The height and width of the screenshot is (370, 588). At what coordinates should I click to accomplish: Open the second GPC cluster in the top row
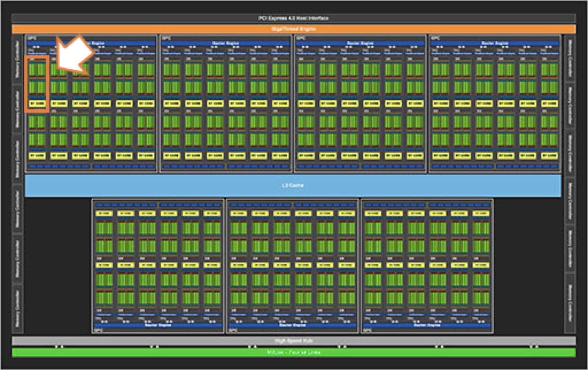tap(225, 103)
